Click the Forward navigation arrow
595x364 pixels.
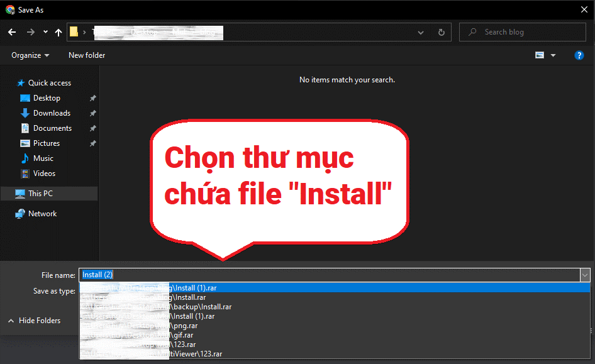pyautogui.click(x=31, y=32)
